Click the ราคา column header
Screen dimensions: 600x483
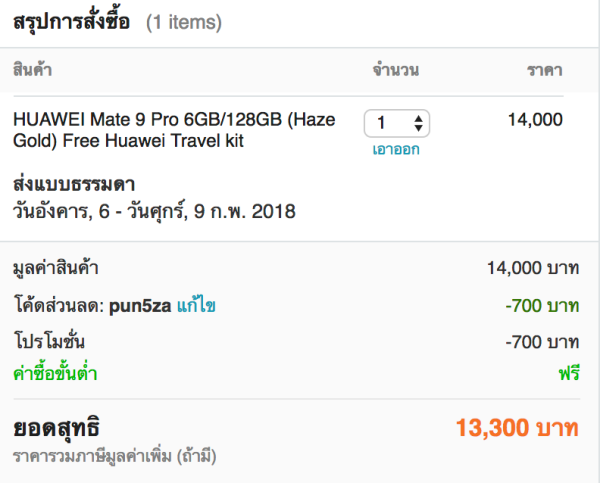click(545, 71)
